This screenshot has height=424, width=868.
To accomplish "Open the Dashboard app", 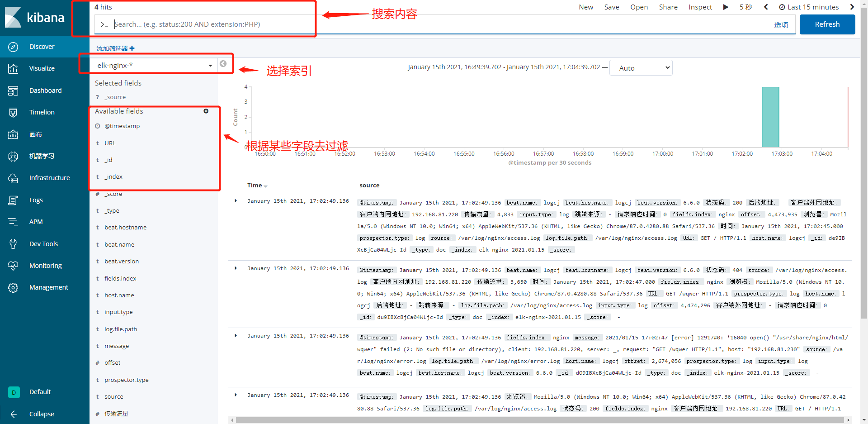I will [45, 90].
